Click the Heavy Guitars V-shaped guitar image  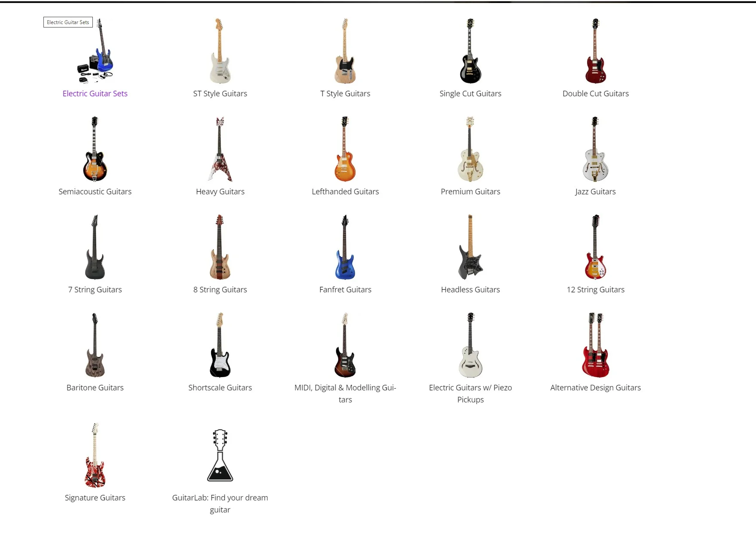220,149
